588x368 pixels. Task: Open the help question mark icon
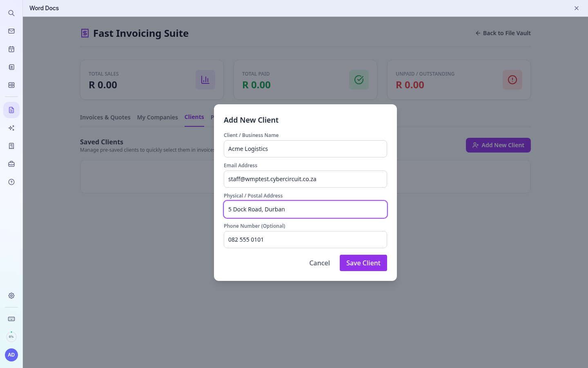(11, 182)
